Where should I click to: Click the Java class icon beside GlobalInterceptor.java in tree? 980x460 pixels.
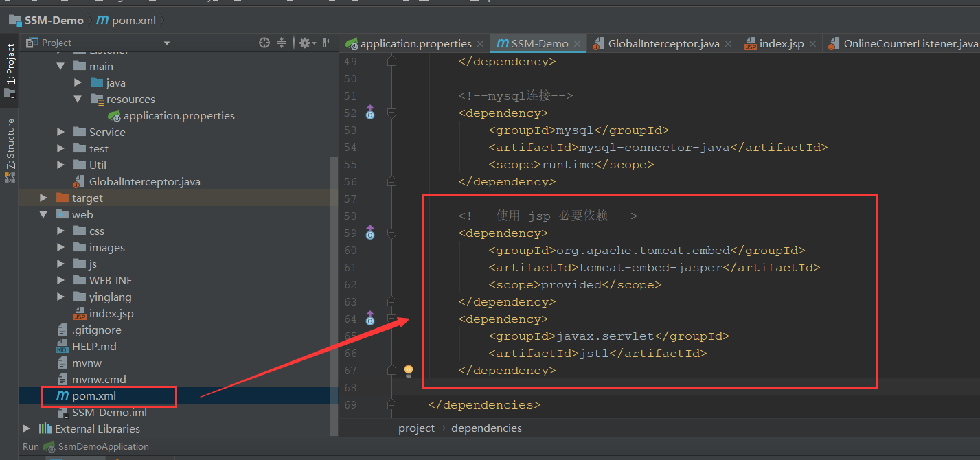pyautogui.click(x=80, y=181)
